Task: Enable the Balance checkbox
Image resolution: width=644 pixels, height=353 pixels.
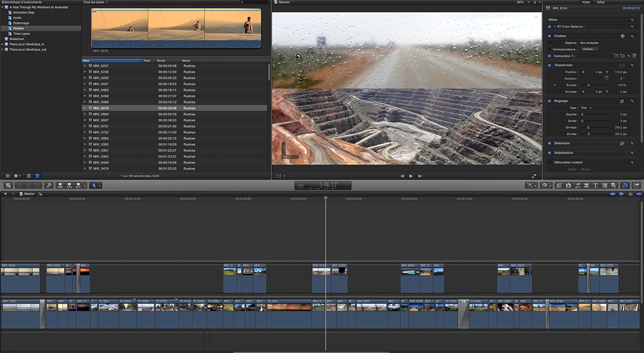Action: click(550, 42)
